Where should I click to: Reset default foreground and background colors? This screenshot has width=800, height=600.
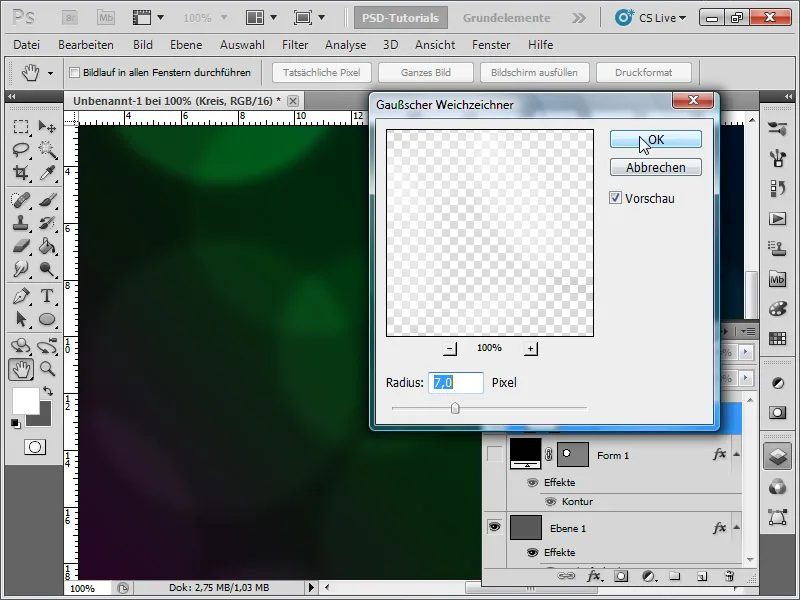pyautogui.click(x=16, y=423)
